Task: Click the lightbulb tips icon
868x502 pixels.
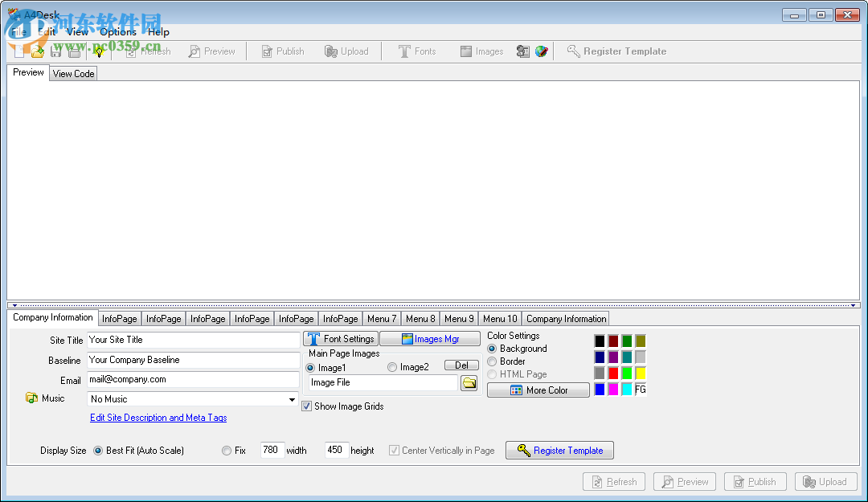Action: 99,51
